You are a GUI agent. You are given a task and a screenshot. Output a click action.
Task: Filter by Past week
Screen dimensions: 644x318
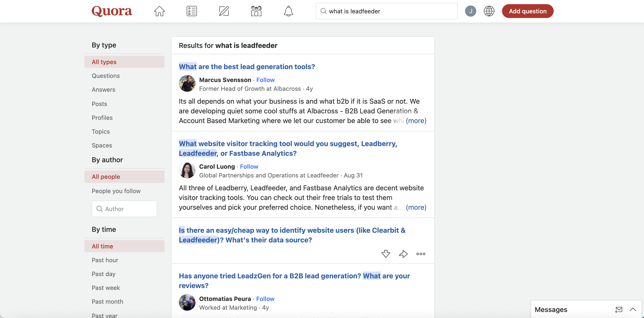(106, 288)
